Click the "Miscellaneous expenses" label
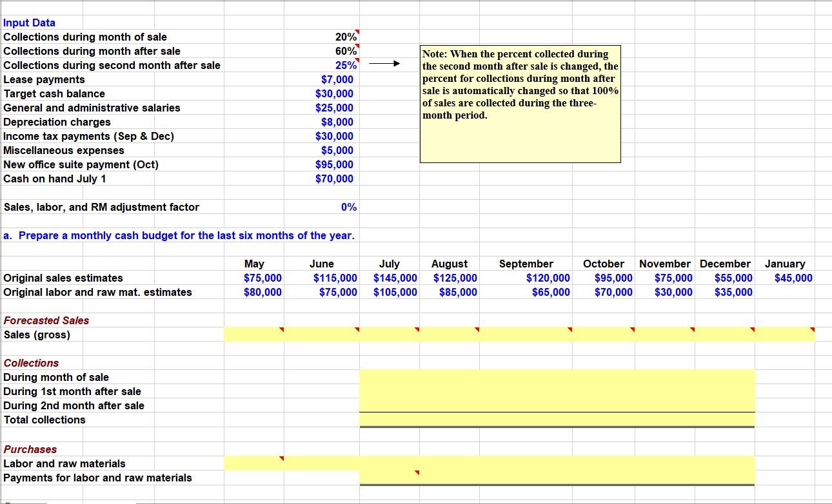Viewport: 832px width, 504px height. click(x=64, y=150)
